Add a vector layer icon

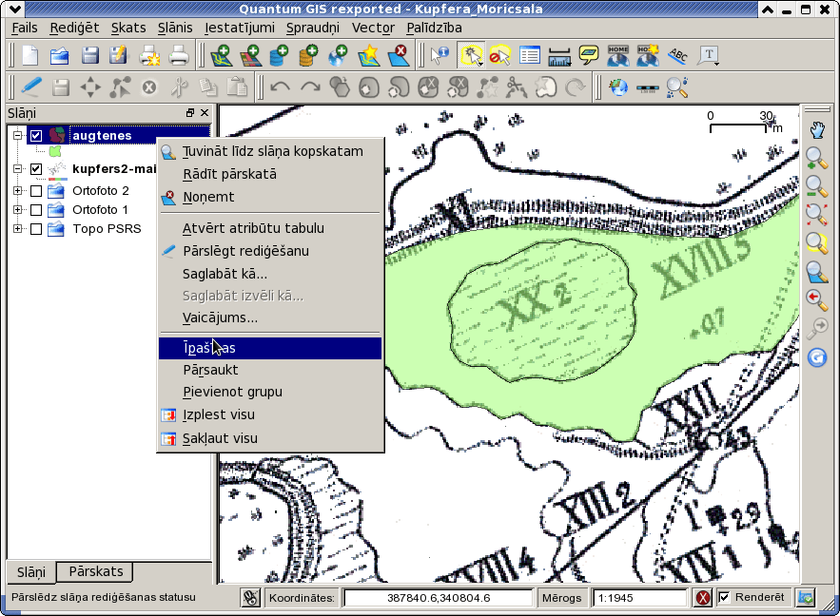[x=220, y=55]
